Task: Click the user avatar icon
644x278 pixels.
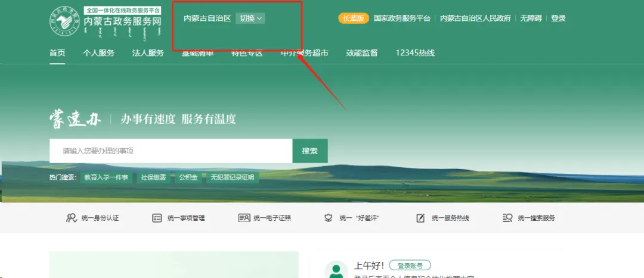Action: click(x=336, y=270)
